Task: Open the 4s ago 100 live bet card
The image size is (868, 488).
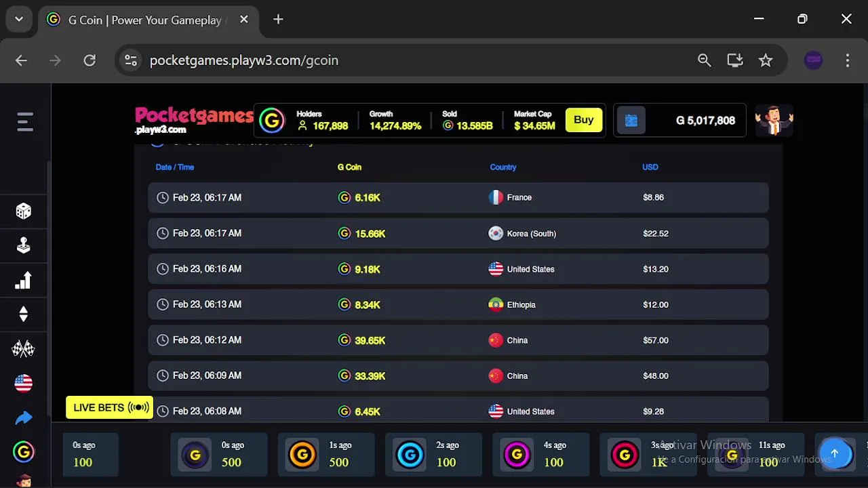Action: tap(540, 453)
